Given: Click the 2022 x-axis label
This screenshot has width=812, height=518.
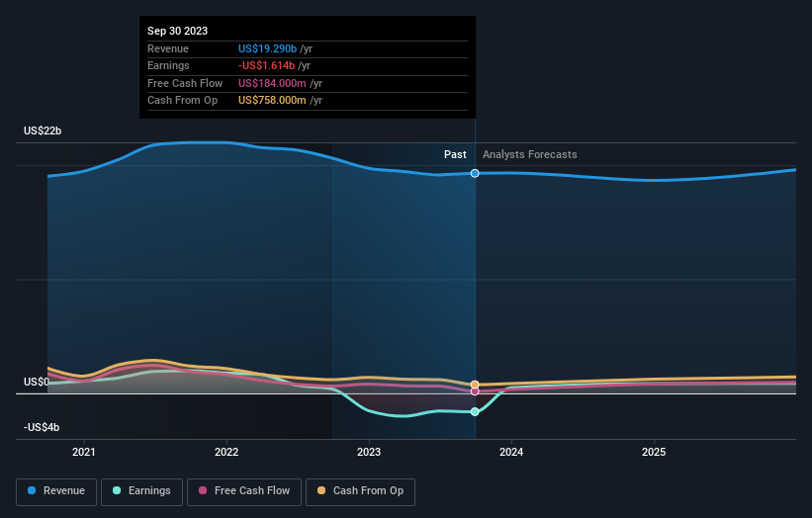Looking at the screenshot, I should pyautogui.click(x=226, y=452).
